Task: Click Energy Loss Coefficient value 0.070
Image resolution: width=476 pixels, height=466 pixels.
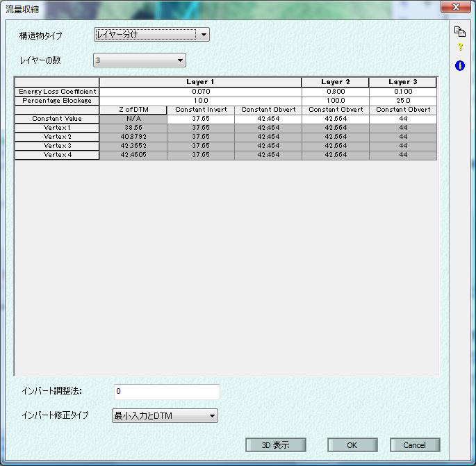Action: pyautogui.click(x=200, y=92)
